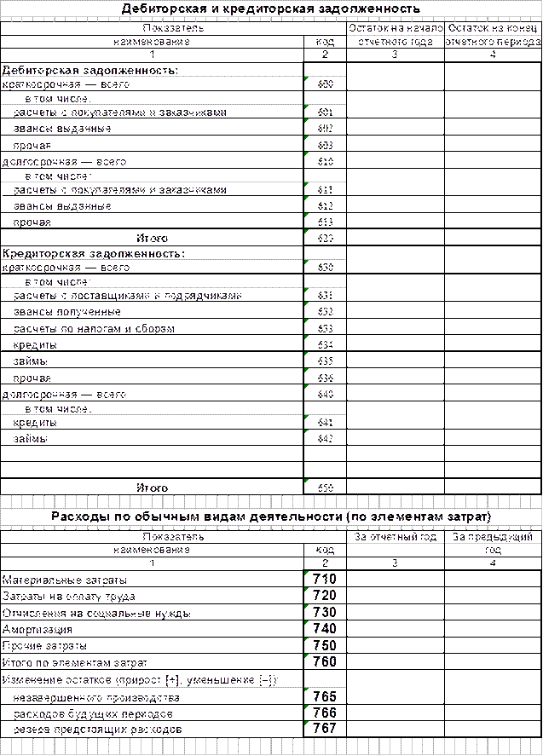
Task: Click the code cell 767
Action: tap(325, 729)
